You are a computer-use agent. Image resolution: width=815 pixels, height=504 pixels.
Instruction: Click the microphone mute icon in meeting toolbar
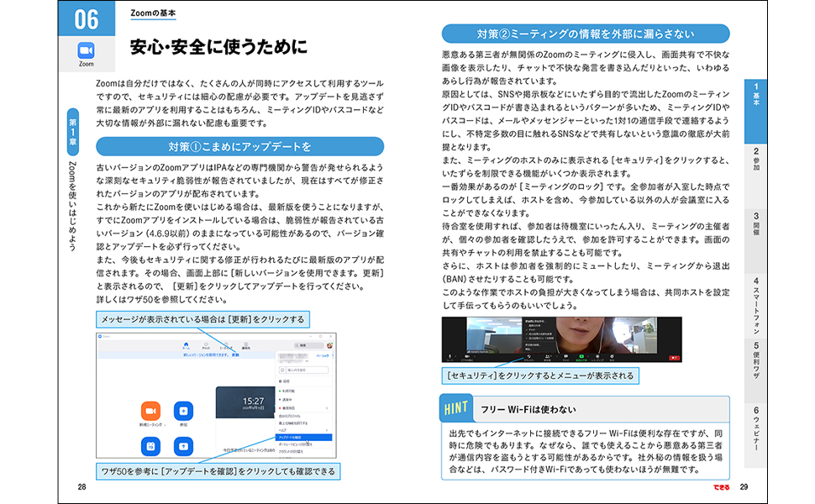coord(450,356)
